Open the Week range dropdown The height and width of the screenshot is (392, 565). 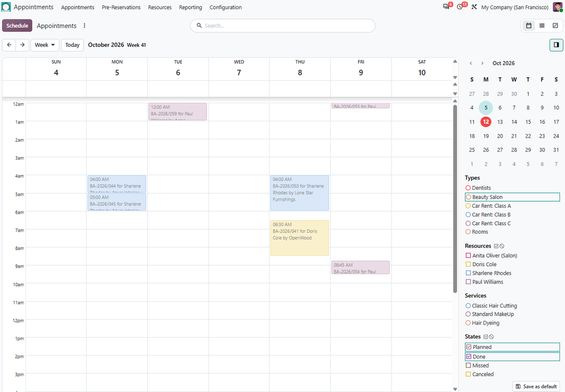[x=44, y=45]
